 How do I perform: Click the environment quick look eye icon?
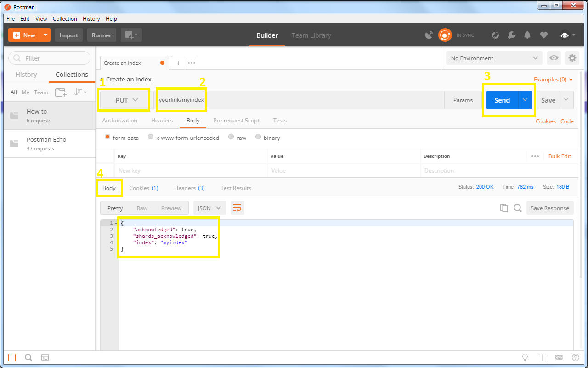click(x=554, y=58)
